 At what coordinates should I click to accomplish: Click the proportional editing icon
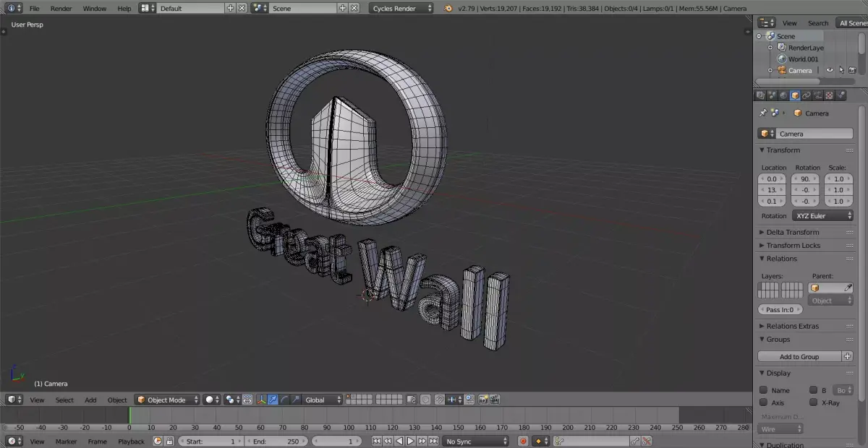pos(425,400)
